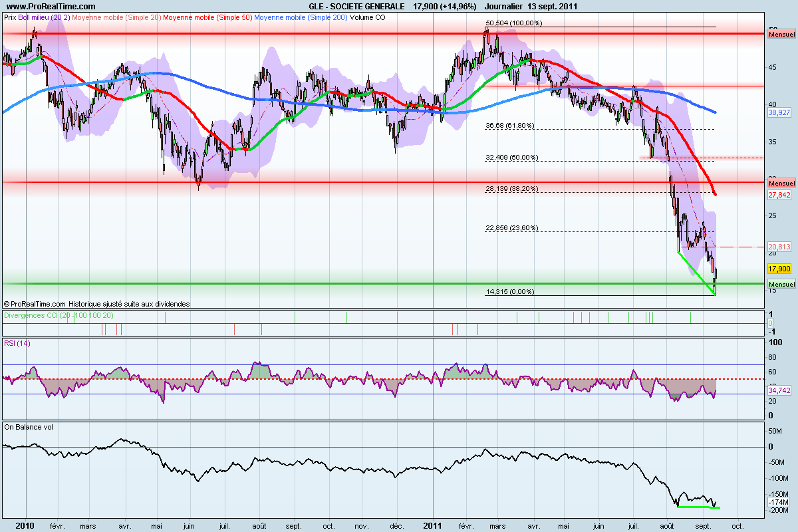Click the blue 38,927 price tag
Viewport: 798px width, 532px height.
pyautogui.click(x=779, y=114)
